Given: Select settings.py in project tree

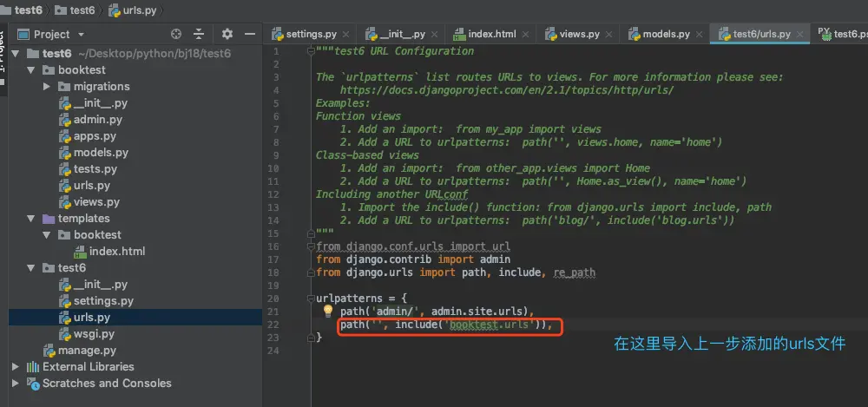Looking at the screenshot, I should [103, 301].
